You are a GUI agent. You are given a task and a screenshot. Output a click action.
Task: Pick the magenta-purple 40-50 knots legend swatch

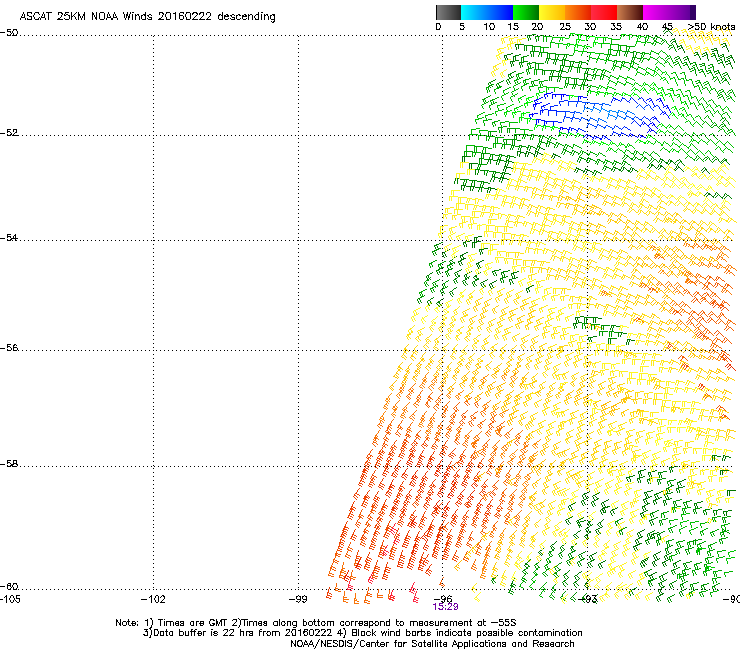tap(669, 12)
